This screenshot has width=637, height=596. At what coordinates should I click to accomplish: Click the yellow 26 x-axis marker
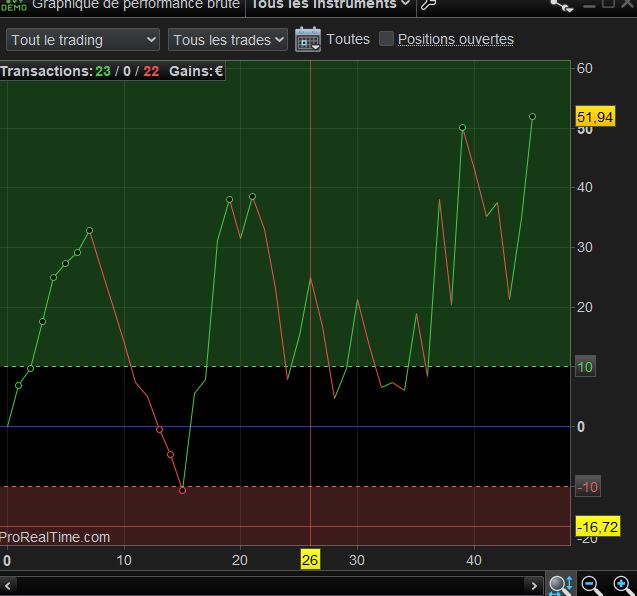tap(310, 560)
